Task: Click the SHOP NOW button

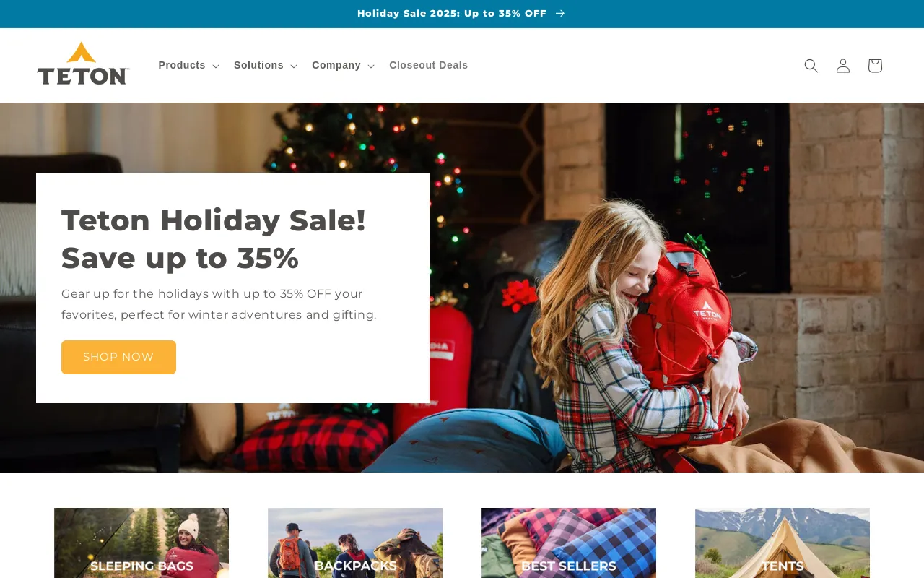Action: (118, 357)
